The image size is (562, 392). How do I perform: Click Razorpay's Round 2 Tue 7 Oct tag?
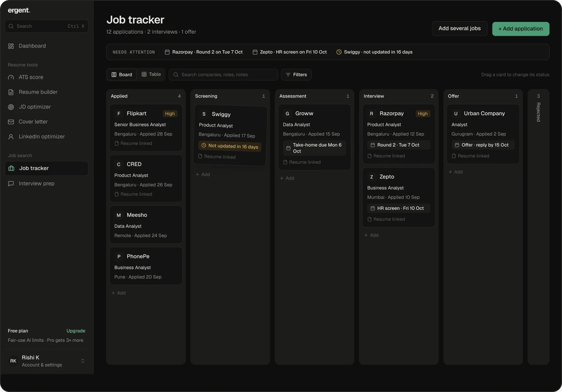pos(399,145)
